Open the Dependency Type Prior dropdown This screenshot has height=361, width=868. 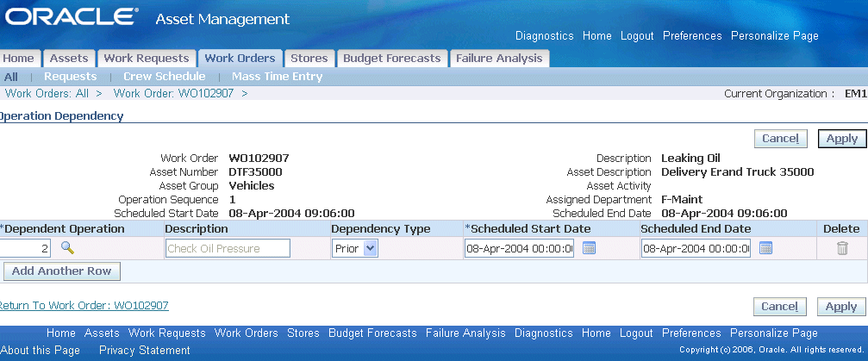pos(355,249)
